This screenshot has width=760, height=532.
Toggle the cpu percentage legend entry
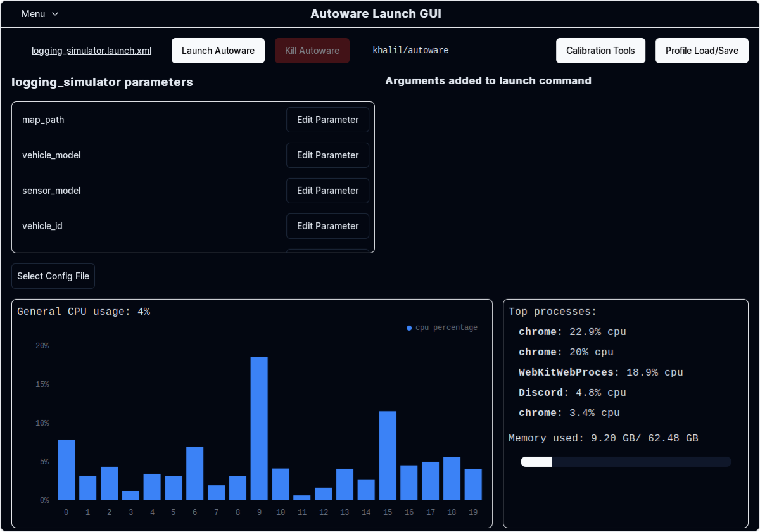(x=441, y=327)
